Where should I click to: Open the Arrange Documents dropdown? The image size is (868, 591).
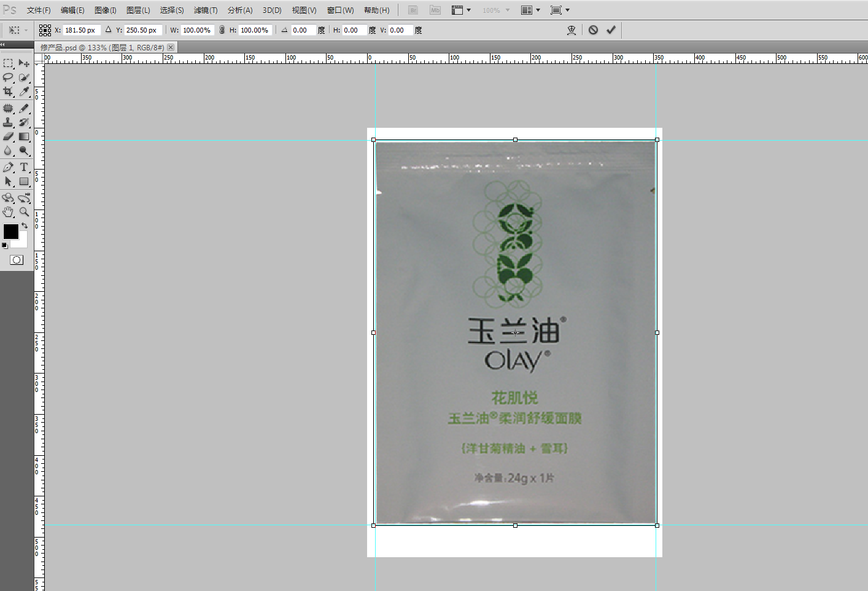530,10
